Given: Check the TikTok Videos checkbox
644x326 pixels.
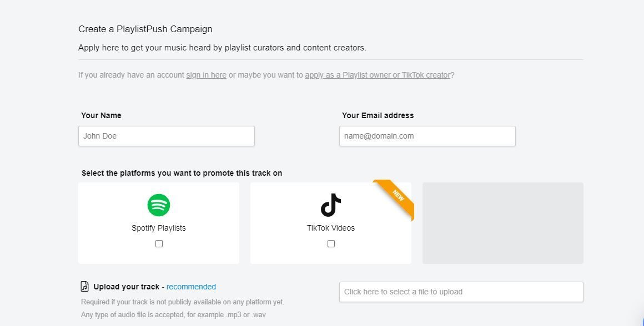Looking at the screenshot, I should click(331, 243).
